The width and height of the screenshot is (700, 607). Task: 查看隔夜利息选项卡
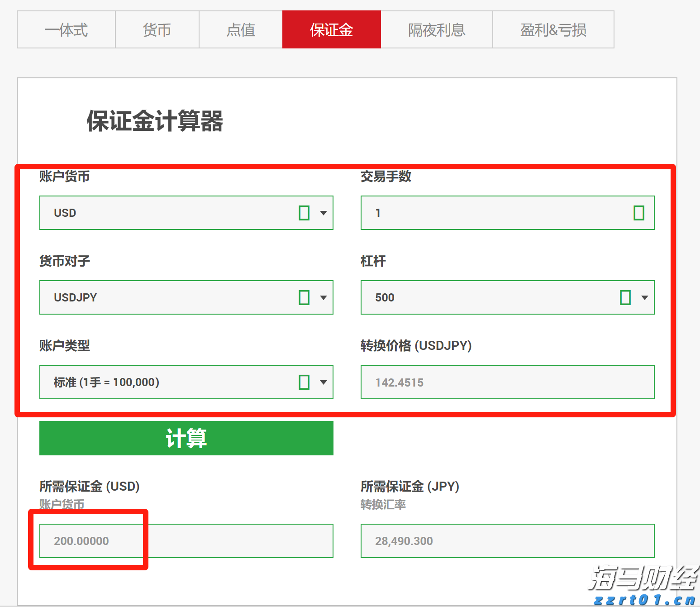pos(436,29)
